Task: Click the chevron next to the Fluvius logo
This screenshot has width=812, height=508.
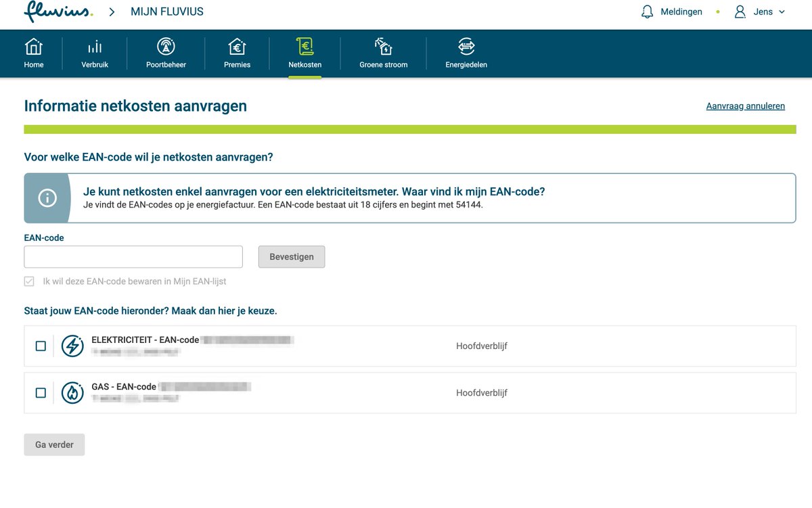Action: coord(111,11)
